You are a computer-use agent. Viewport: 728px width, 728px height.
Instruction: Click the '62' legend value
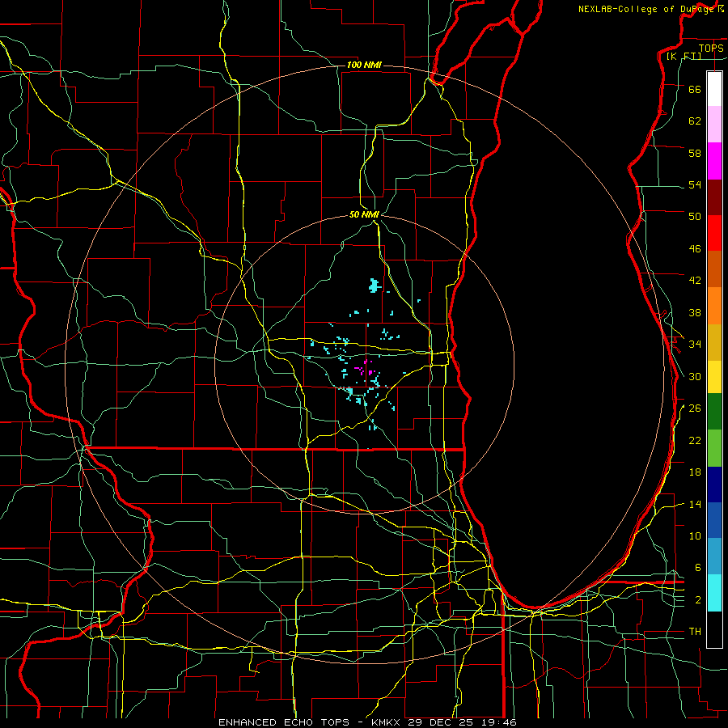click(695, 121)
